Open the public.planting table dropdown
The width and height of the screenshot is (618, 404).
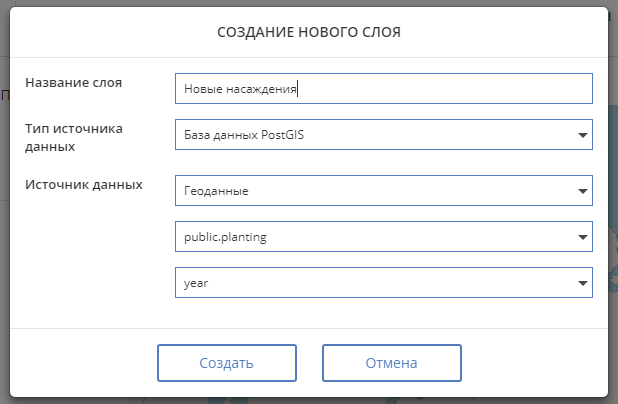coord(383,237)
